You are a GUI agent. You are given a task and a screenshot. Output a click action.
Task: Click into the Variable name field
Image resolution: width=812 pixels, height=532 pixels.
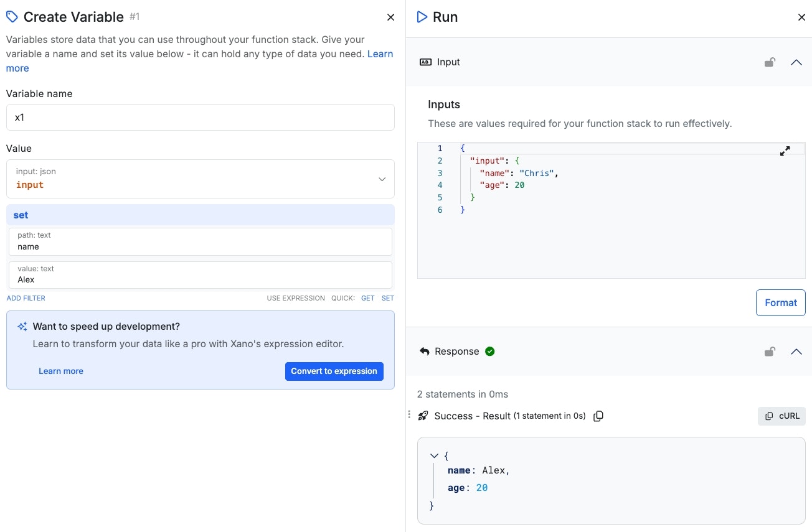tap(200, 117)
